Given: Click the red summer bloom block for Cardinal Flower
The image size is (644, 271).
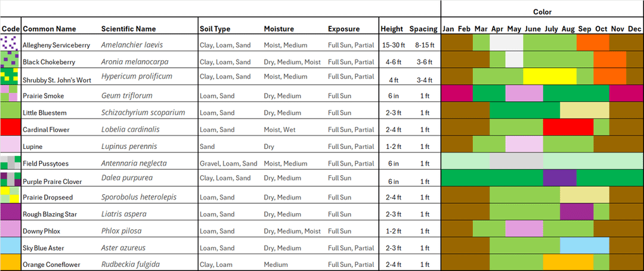Looking at the screenshot, I should click(x=568, y=127).
